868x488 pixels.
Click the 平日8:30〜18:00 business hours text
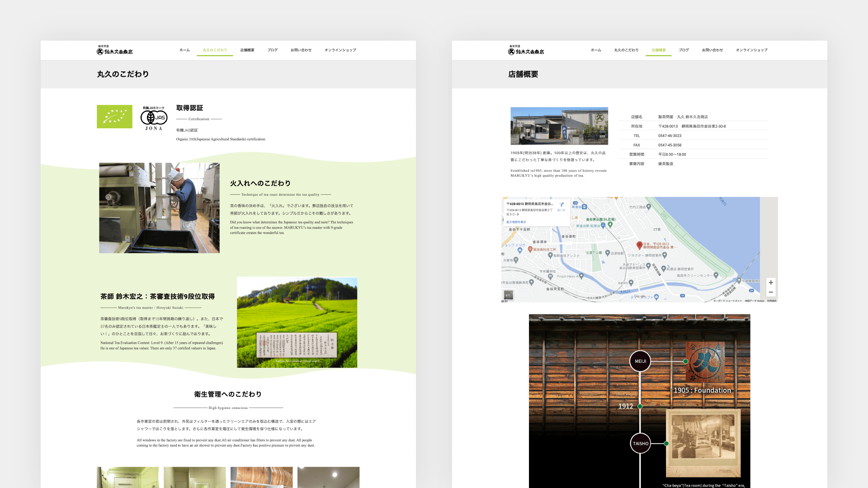tap(672, 155)
